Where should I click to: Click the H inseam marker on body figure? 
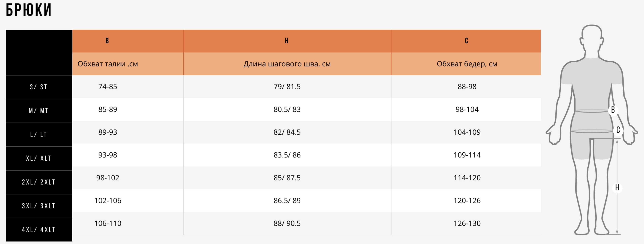coord(617,187)
